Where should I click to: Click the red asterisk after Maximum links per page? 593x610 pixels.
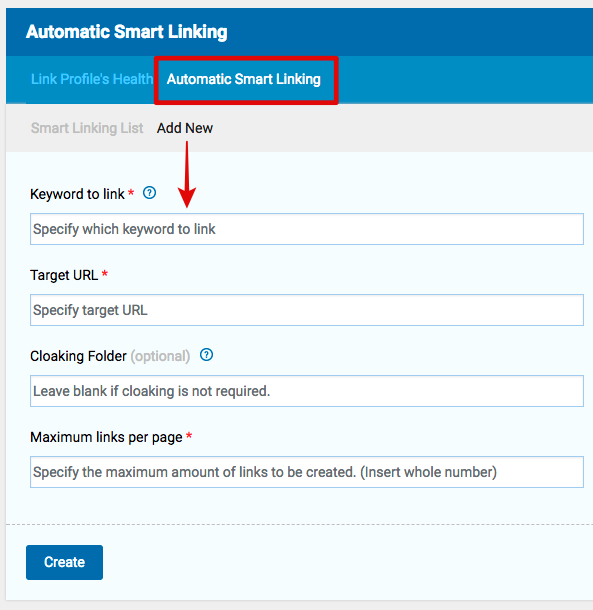click(189, 436)
